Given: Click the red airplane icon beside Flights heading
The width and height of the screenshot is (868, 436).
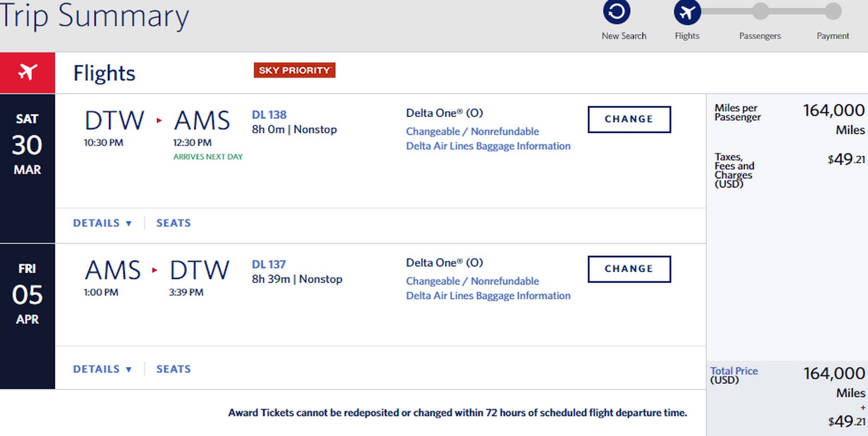Looking at the screenshot, I should tap(28, 72).
